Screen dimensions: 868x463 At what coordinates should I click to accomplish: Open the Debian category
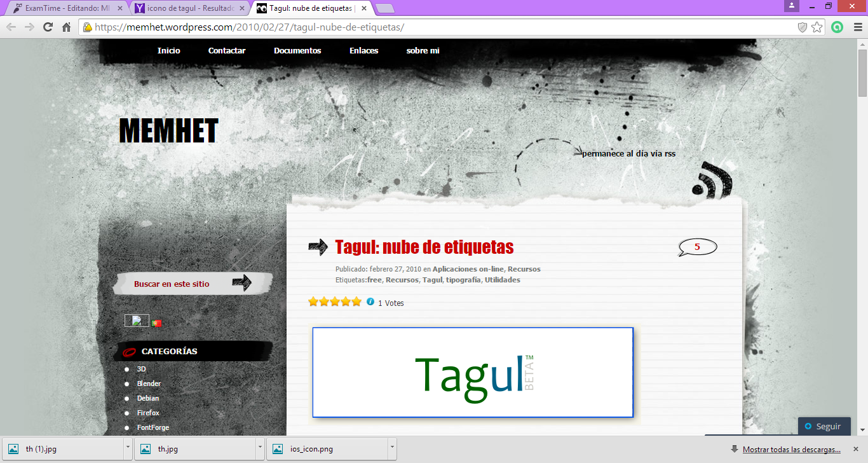point(148,398)
